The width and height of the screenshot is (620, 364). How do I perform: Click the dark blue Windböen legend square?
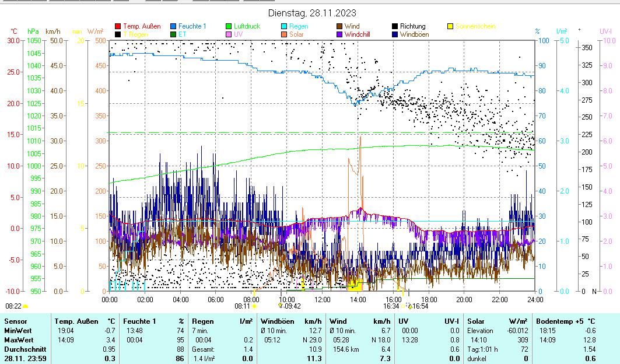(395, 34)
